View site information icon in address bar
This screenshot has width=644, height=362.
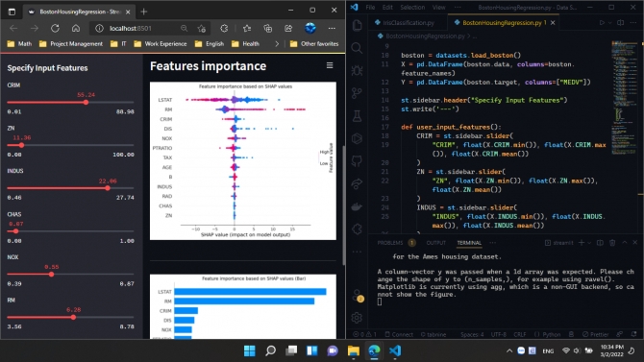pos(99,28)
